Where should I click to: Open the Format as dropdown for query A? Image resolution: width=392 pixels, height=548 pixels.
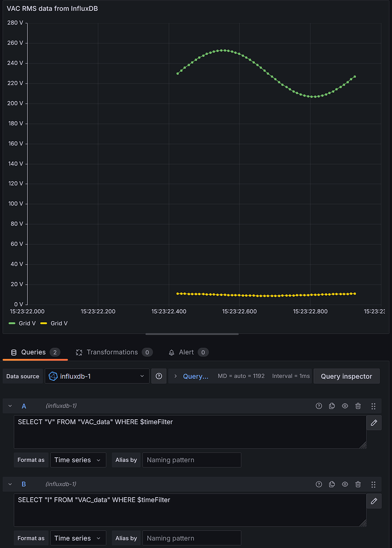[x=78, y=460]
